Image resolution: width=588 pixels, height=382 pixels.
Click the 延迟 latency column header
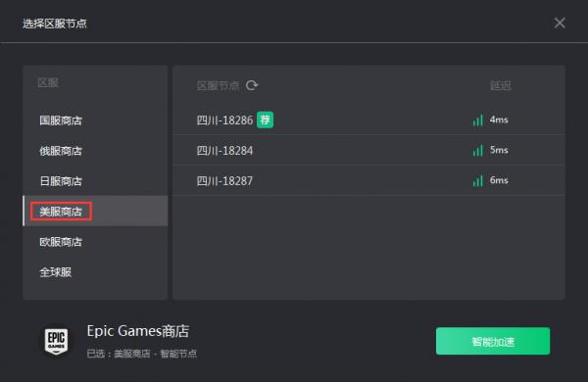[500, 85]
